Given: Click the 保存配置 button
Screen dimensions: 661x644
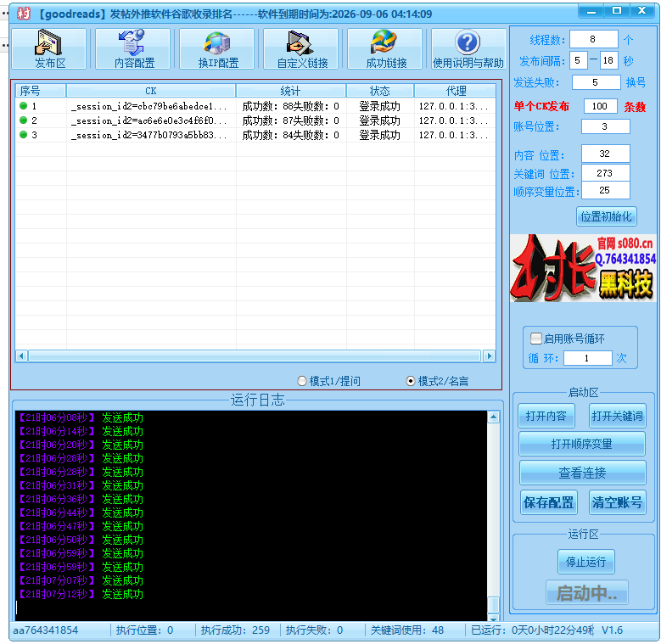Looking at the screenshot, I should 548,502.
